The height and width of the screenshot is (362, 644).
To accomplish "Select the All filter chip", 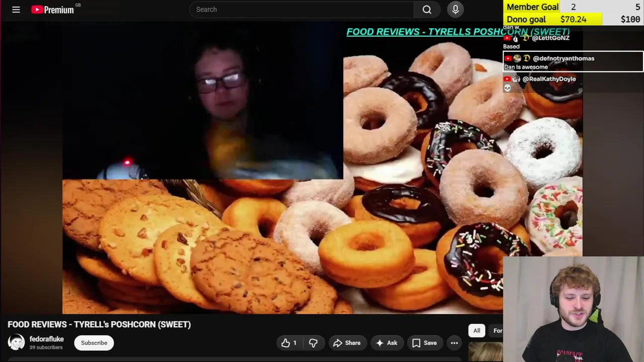I will (476, 330).
